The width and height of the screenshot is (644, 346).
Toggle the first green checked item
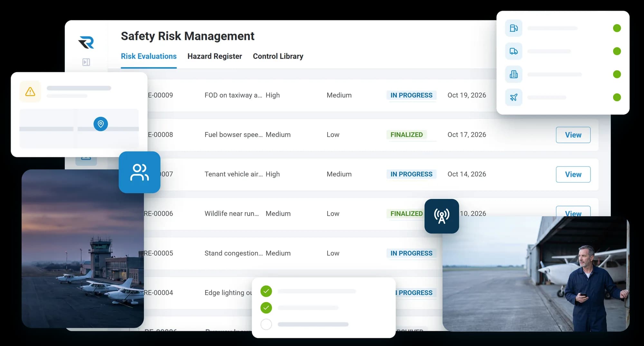[x=266, y=291]
